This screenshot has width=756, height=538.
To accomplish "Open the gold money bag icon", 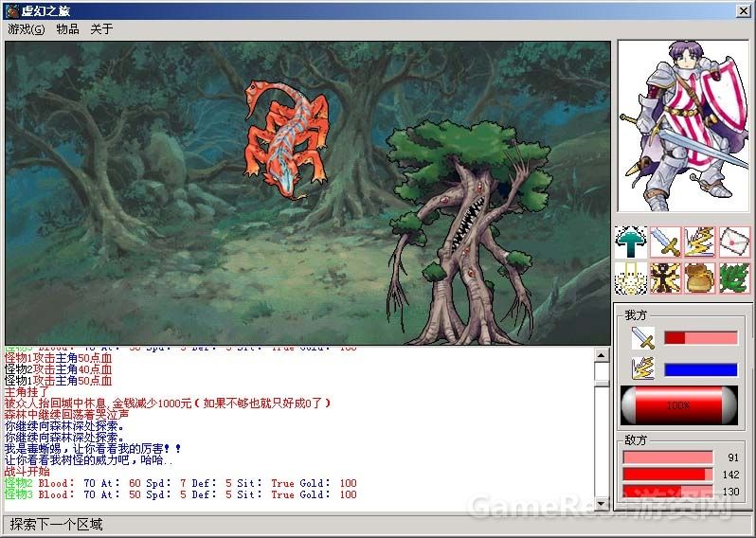I will click(x=699, y=278).
